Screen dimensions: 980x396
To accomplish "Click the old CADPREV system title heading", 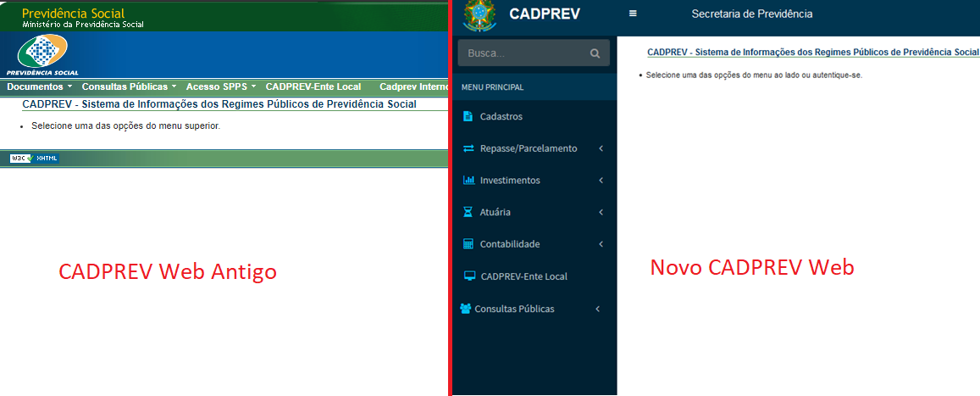I will coord(219,103).
